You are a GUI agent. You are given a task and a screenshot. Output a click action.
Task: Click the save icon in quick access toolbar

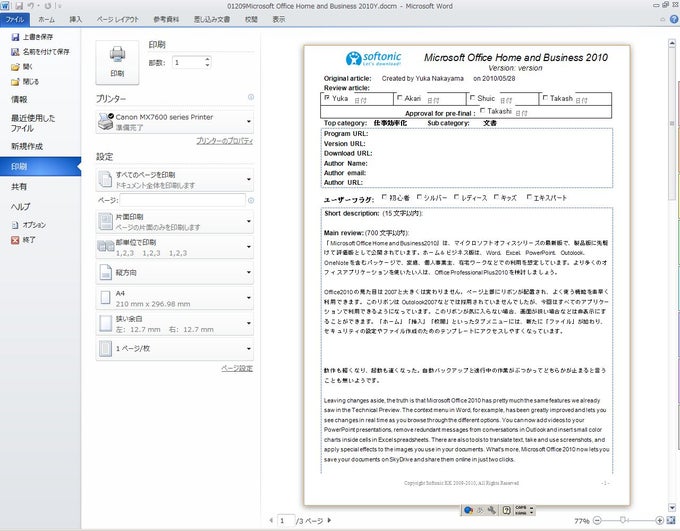coord(19,6)
